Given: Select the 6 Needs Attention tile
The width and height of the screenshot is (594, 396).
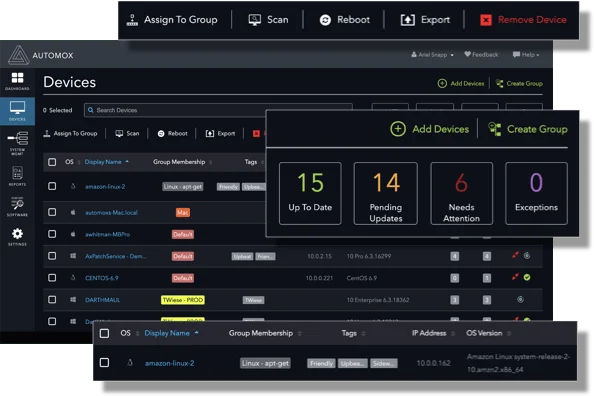Looking at the screenshot, I should [x=461, y=193].
